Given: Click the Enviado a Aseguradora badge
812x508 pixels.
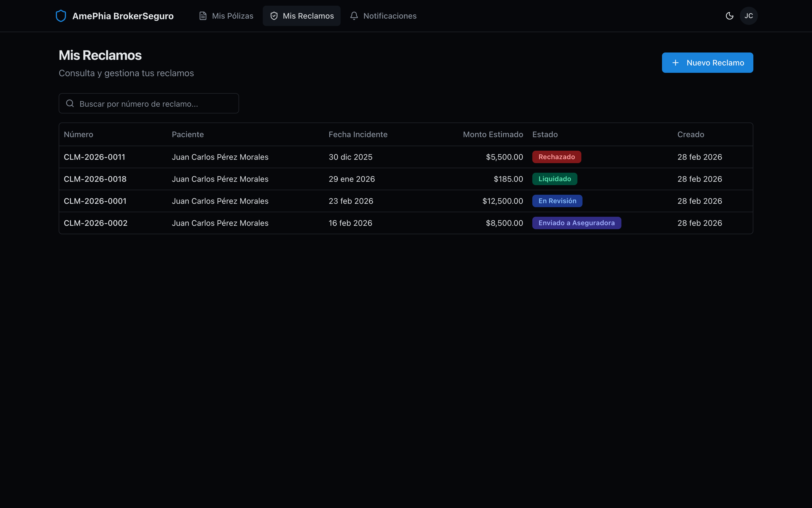Looking at the screenshot, I should (x=577, y=223).
